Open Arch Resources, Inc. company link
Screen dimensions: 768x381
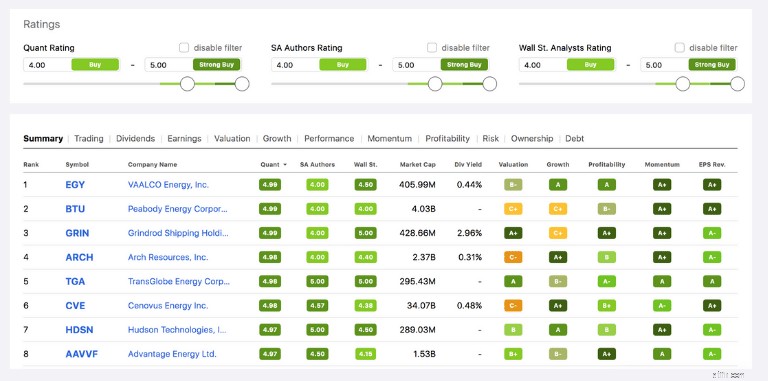168,257
